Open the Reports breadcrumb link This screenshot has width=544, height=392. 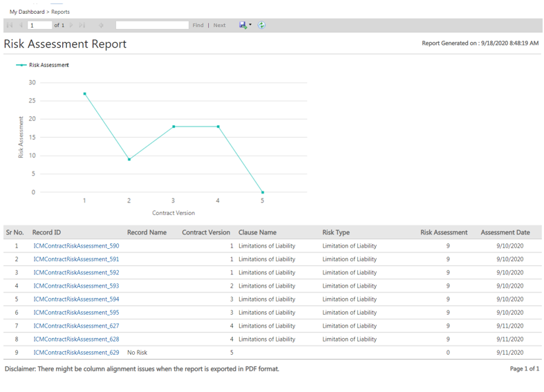(x=60, y=12)
